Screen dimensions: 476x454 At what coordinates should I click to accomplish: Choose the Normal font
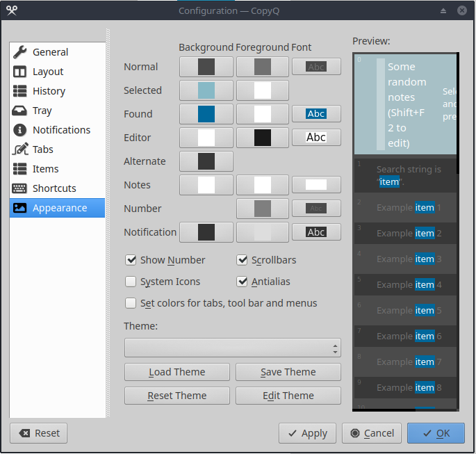(x=316, y=67)
